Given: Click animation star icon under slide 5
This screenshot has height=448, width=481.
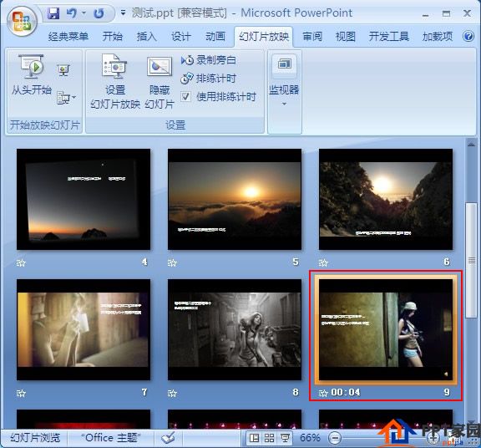Looking at the screenshot, I should [172, 262].
